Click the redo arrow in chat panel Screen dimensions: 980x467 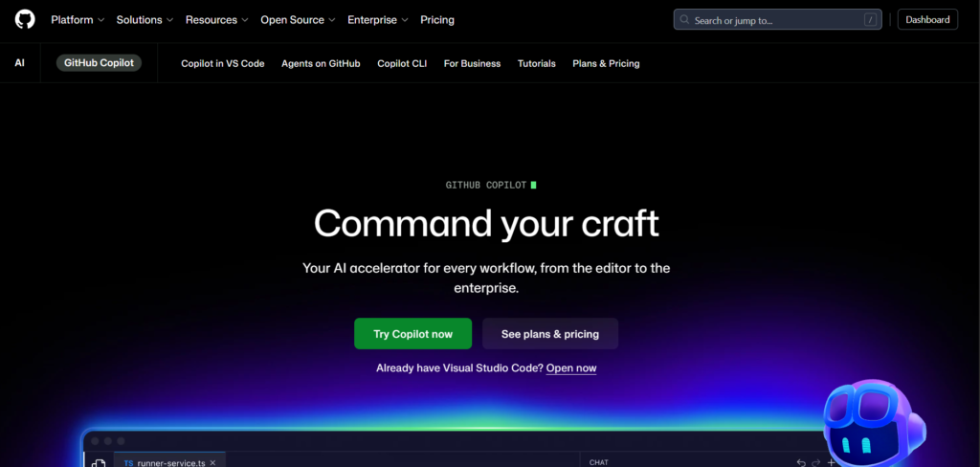click(x=817, y=462)
